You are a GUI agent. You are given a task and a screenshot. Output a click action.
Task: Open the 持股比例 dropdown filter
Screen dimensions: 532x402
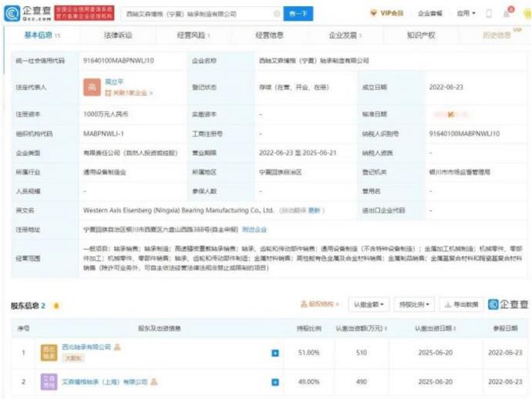pyautogui.click(x=415, y=305)
